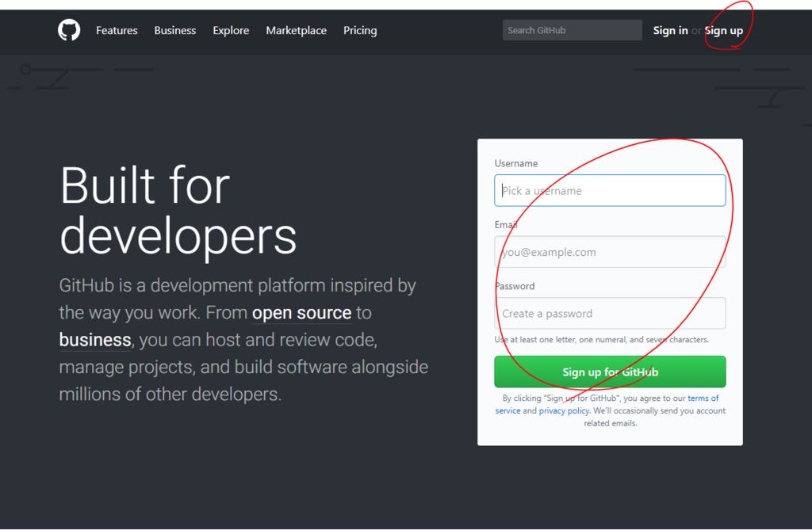Open the Pricing page

pyautogui.click(x=360, y=31)
